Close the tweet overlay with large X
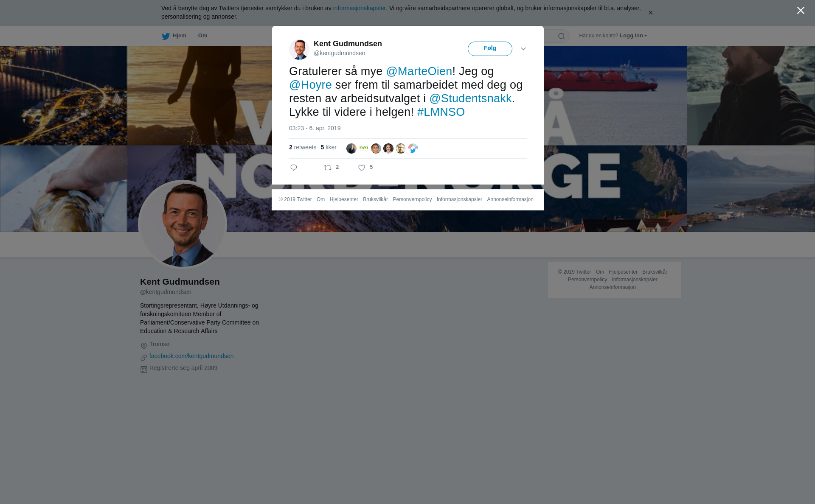This screenshot has height=504, width=815. 801,10
